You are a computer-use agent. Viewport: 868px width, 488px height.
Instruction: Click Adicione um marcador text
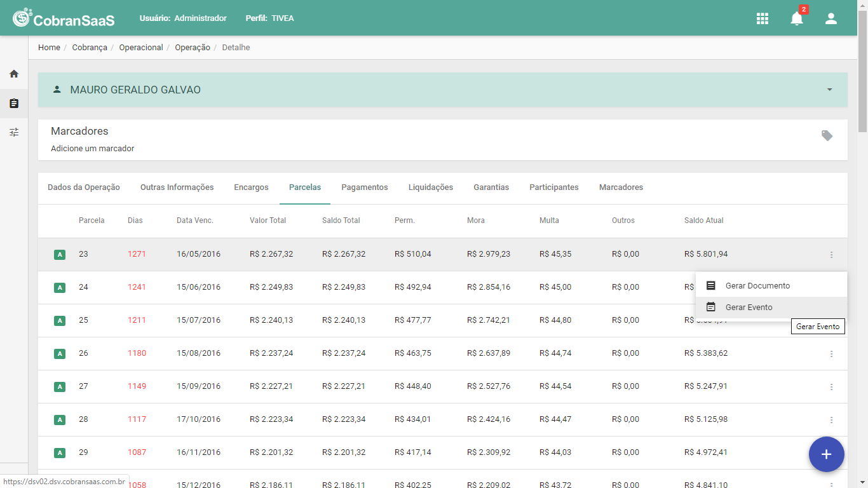(x=93, y=149)
